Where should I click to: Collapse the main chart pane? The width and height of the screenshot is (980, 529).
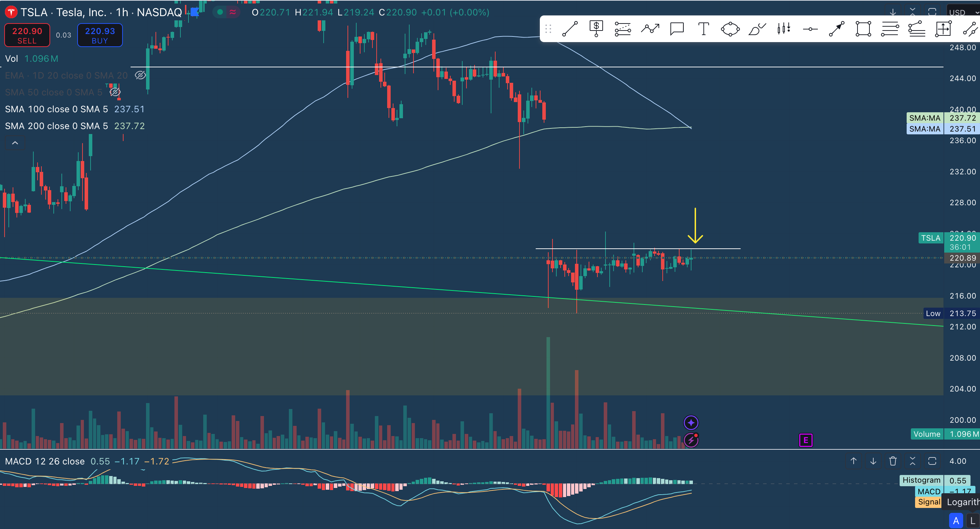(x=913, y=12)
